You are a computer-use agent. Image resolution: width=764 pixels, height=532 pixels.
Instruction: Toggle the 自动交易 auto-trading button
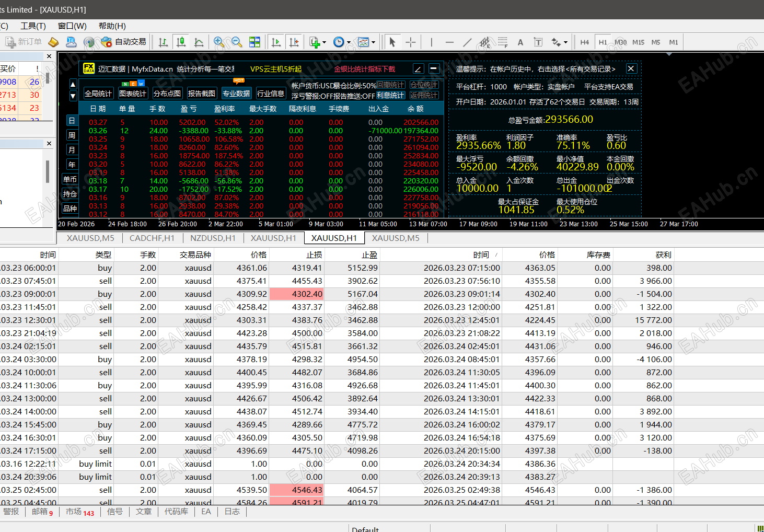coord(124,42)
